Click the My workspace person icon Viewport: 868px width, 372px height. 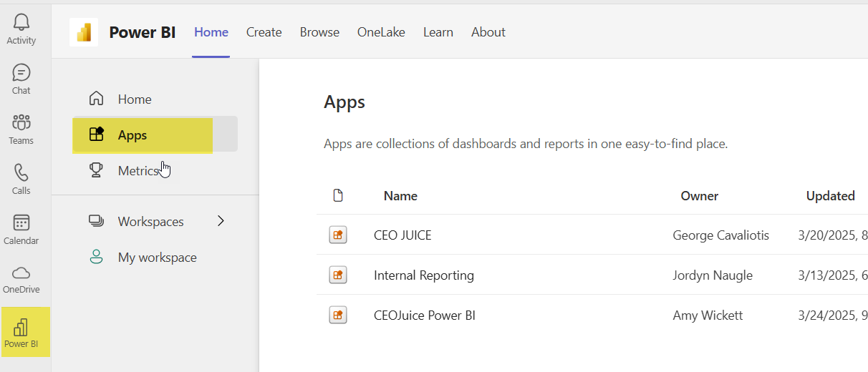pyautogui.click(x=96, y=257)
